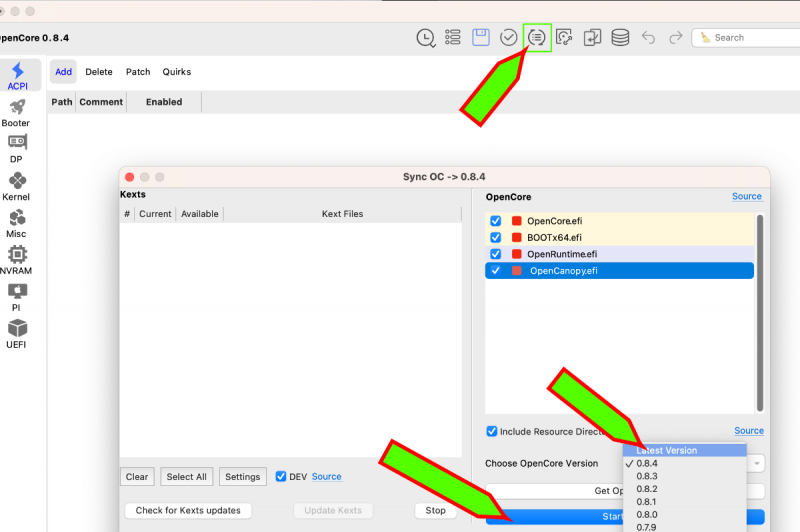The height and width of the screenshot is (532, 800).
Task: Click the Available column header
Action: click(199, 214)
